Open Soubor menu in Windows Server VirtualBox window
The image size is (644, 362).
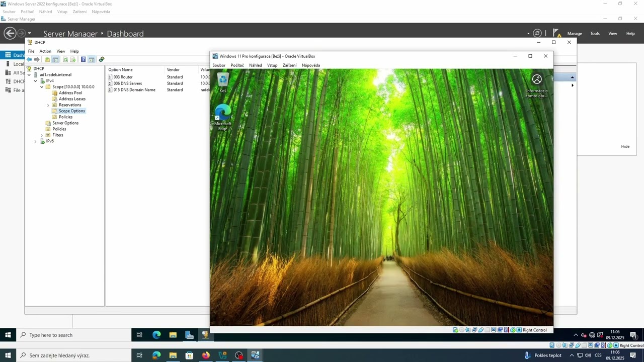coord(9,12)
